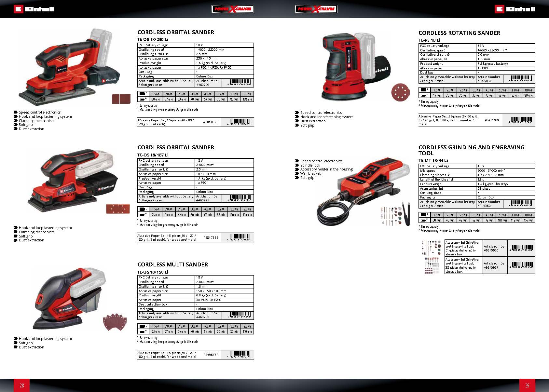
Task: Click the Cordless Multi Sander heading
Action: [172, 264]
